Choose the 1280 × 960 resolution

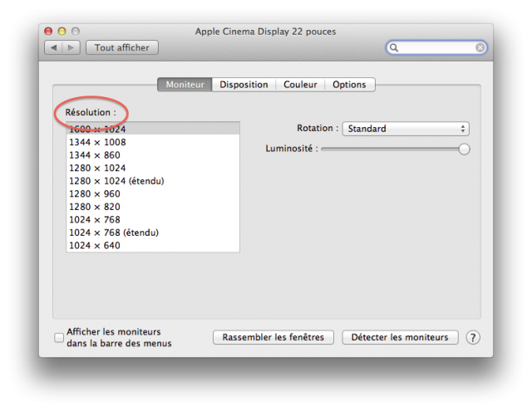click(x=153, y=193)
